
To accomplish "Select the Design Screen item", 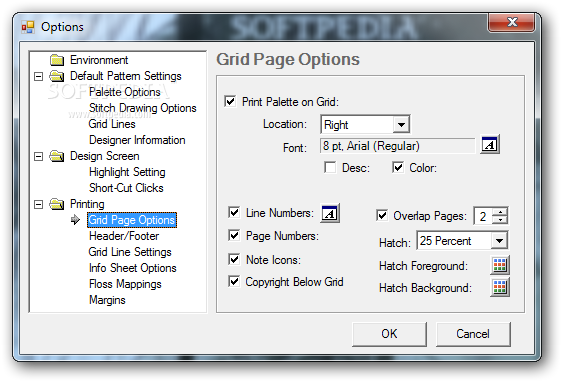I will pos(105,156).
